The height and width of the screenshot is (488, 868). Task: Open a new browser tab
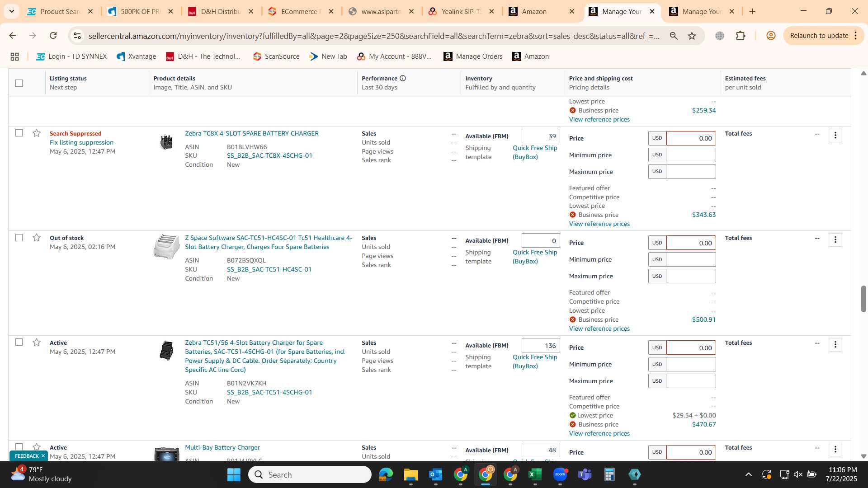point(752,12)
